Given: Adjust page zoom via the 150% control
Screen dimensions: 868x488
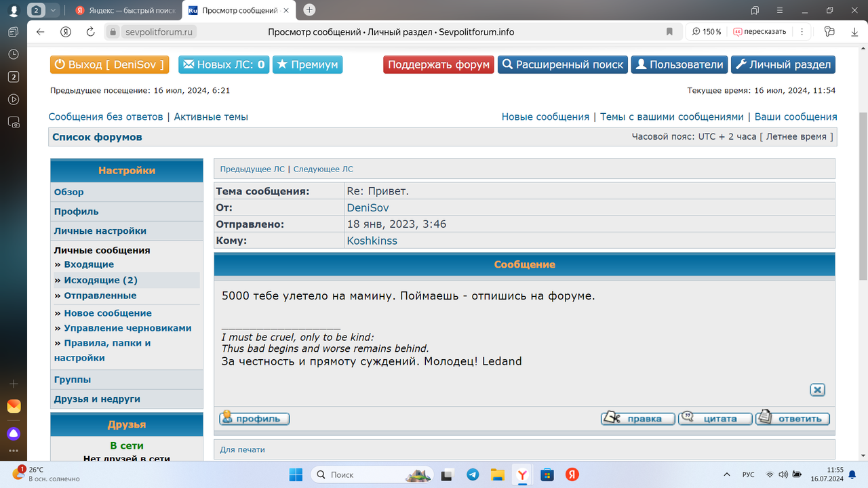Looking at the screenshot, I should point(704,31).
